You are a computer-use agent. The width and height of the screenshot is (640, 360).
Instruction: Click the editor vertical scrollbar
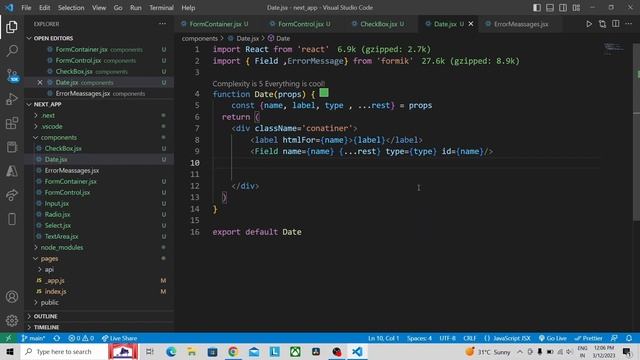(636, 131)
